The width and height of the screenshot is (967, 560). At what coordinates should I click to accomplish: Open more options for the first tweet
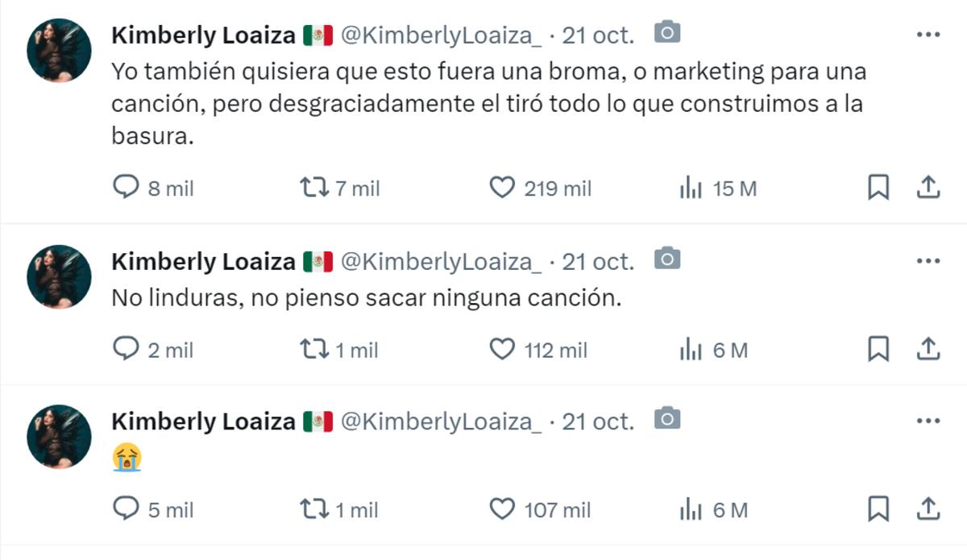[928, 35]
